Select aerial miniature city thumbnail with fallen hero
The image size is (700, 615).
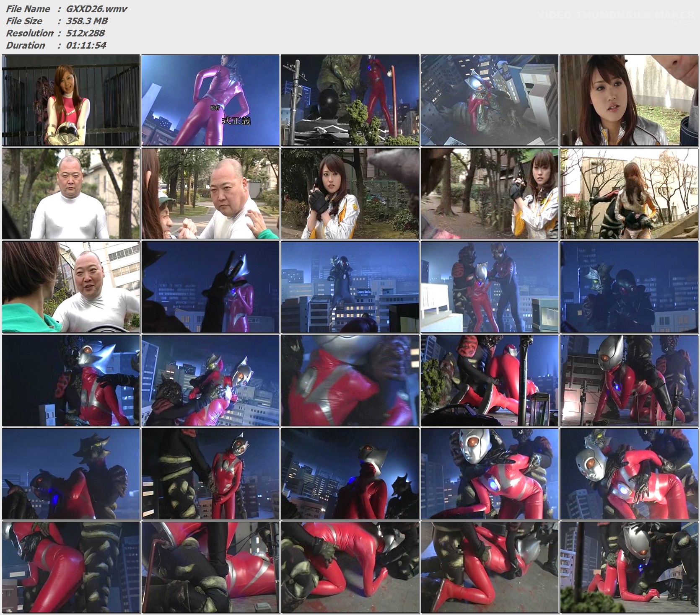coord(490,100)
